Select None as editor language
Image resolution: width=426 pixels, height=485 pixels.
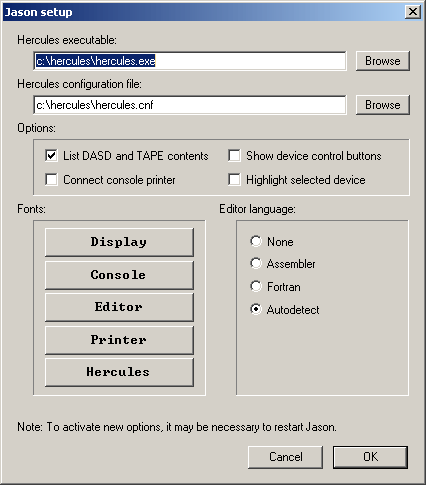point(256,241)
